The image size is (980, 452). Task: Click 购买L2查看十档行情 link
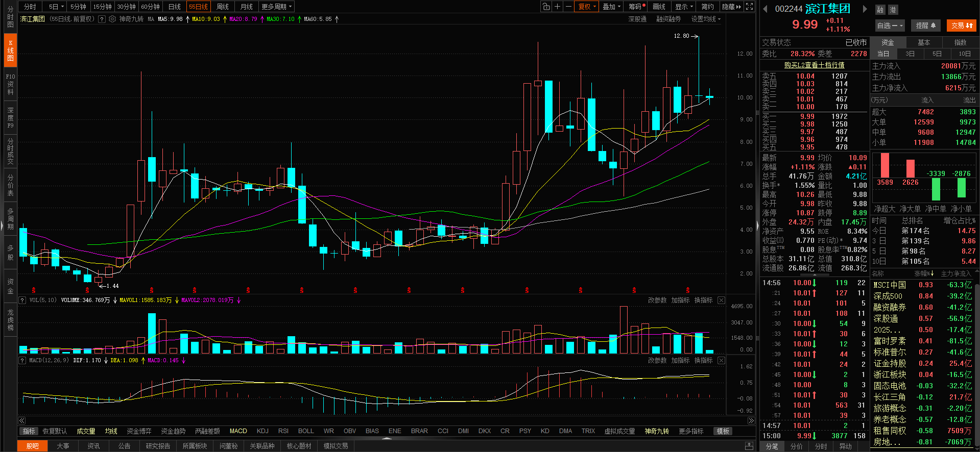(x=814, y=65)
